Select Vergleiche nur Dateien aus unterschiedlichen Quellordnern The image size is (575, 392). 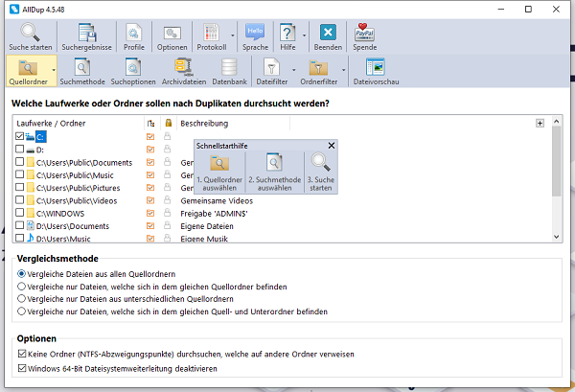point(22,298)
